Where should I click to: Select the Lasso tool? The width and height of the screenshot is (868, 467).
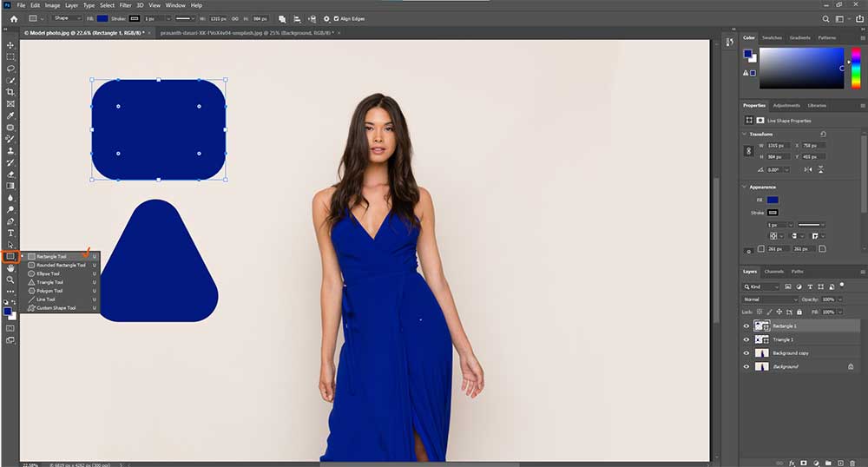[x=10, y=69]
